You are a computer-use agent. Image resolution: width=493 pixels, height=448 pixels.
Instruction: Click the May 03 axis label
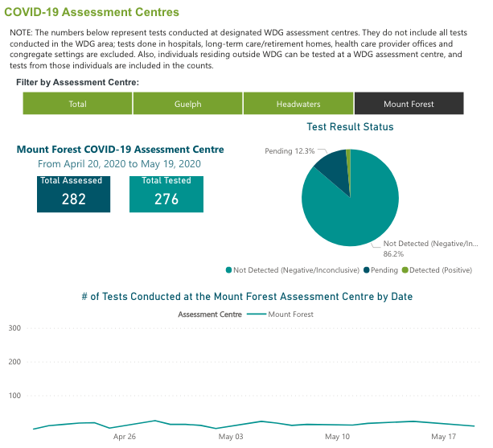230,437
